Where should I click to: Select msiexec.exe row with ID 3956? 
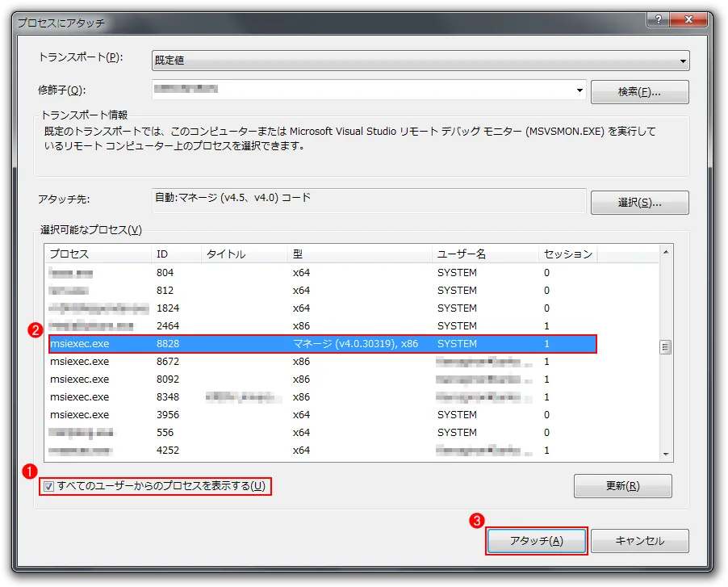pyautogui.click(x=323, y=415)
